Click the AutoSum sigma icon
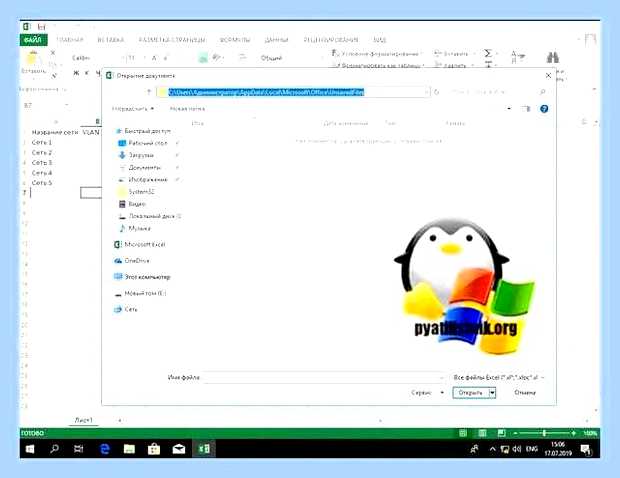This screenshot has height=478, width=620. pos(488,53)
